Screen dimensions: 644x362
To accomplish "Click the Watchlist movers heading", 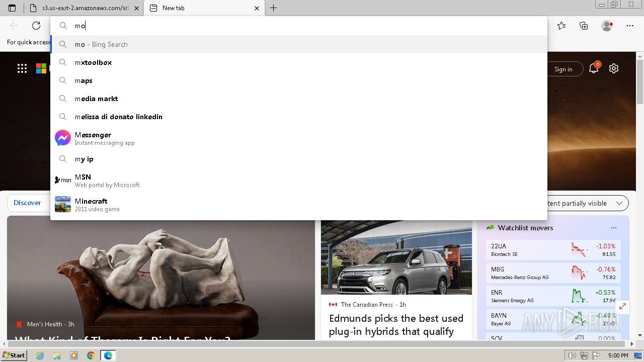I will 525,228.
